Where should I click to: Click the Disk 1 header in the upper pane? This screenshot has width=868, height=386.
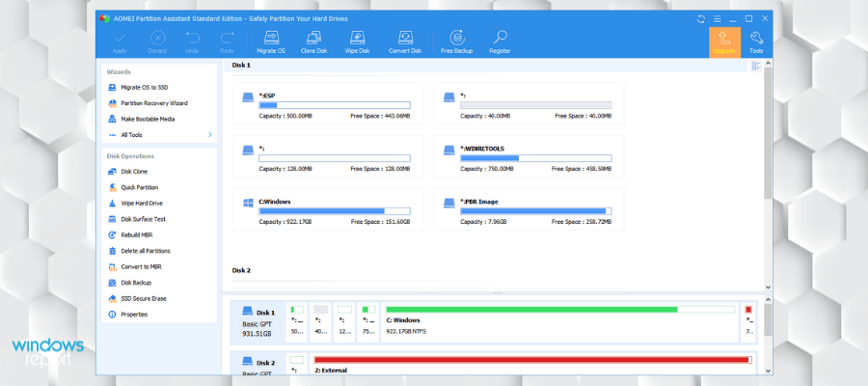pyautogui.click(x=241, y=66)
